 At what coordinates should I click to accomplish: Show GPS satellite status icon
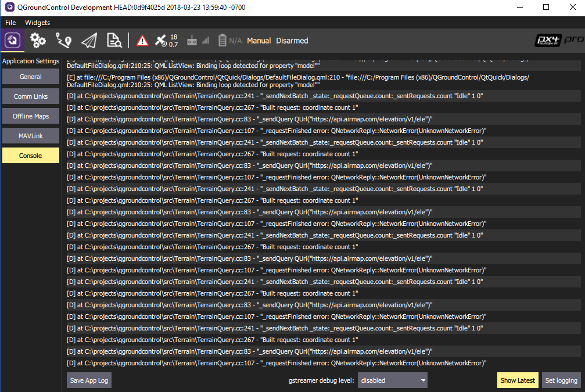coord(161,41)
